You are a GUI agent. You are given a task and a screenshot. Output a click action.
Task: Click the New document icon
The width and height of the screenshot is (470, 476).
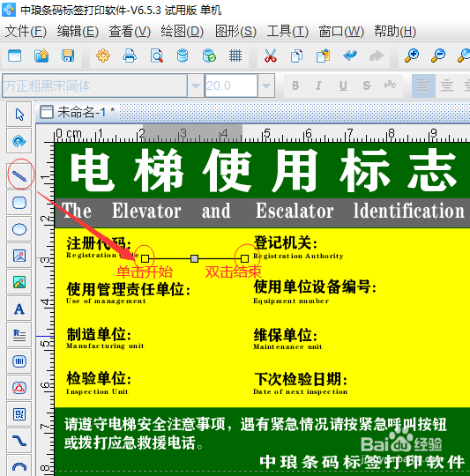click(x=15, y=56)
